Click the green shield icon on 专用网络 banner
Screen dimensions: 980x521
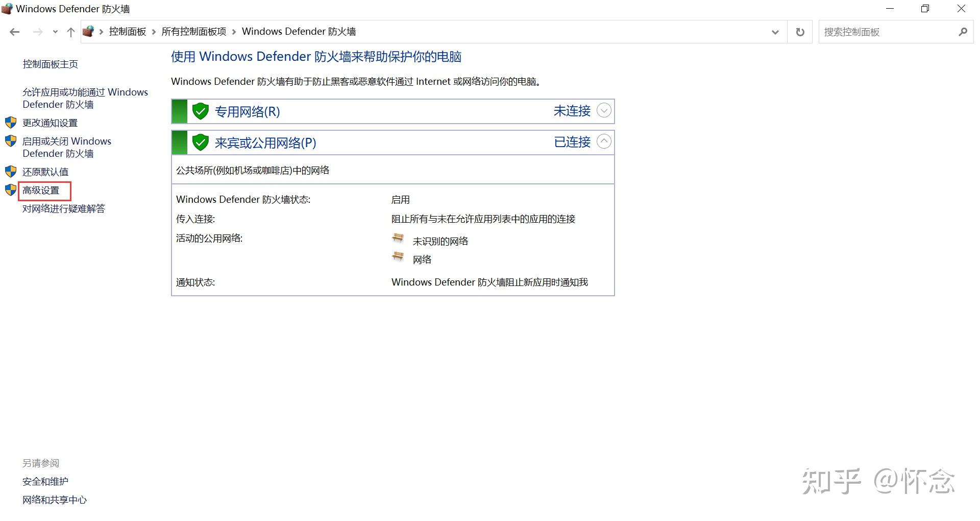(x=201, y=111)
